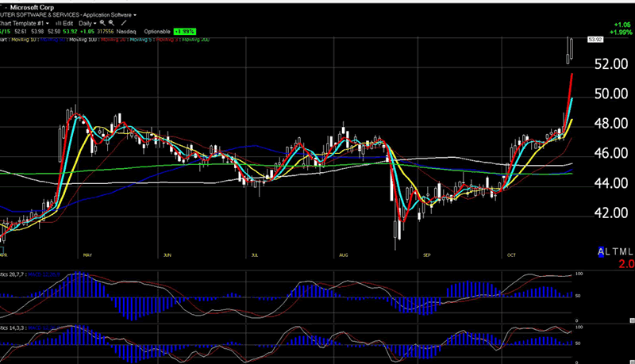Click the zoom out magnifier icon
This screenshot has width=635, height=364.
coord(111,24)
